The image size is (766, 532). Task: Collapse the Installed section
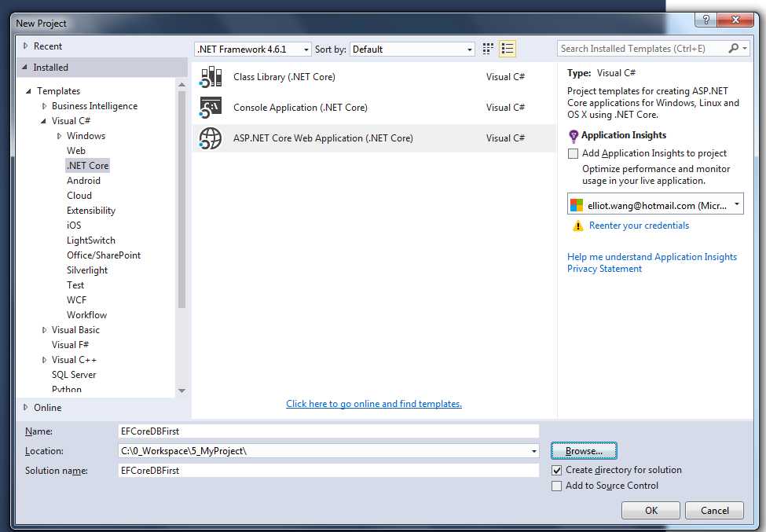click(x=24, y=68)
